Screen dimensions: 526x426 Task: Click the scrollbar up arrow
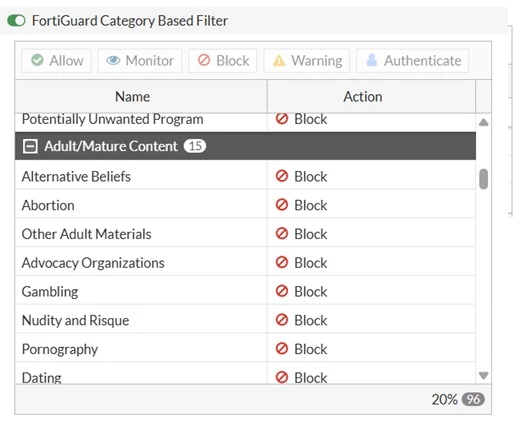483,122
